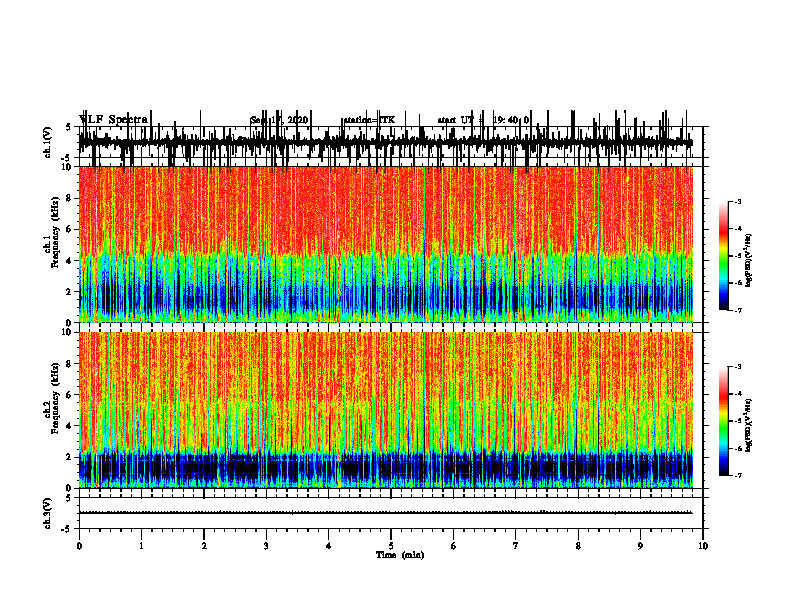792x612 pixels.
Task: Click time axis tick label '3'
Action: pos(266,546)
